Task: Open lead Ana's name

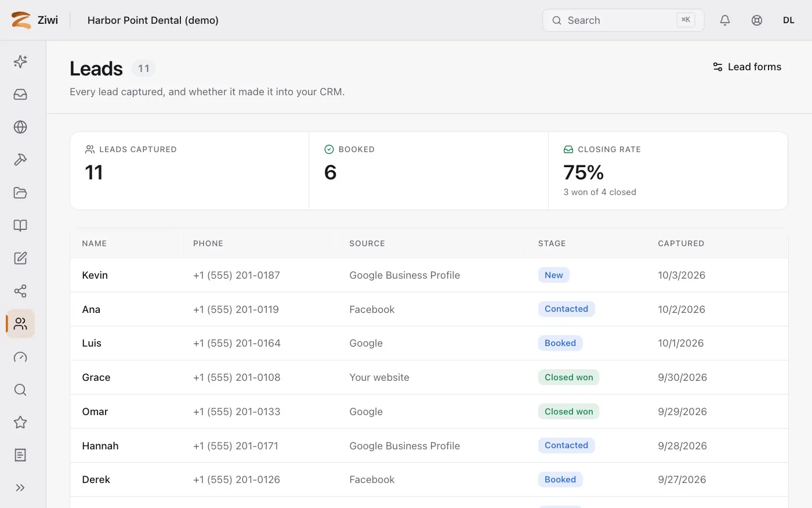Action: point(91,309)
